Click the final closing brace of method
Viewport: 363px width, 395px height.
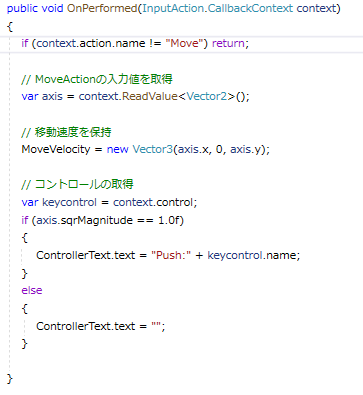pyautogui.click(x=10, y=379)
